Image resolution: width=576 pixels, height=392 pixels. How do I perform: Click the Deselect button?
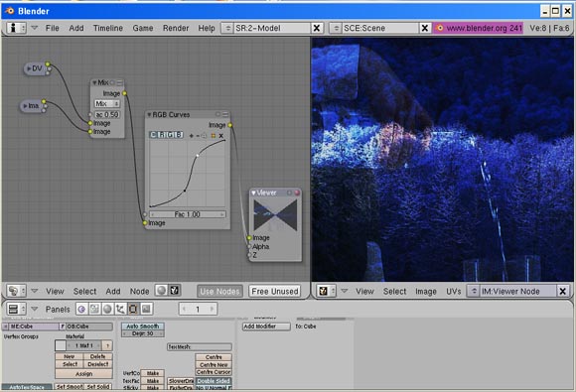click(x=98, y=364)
